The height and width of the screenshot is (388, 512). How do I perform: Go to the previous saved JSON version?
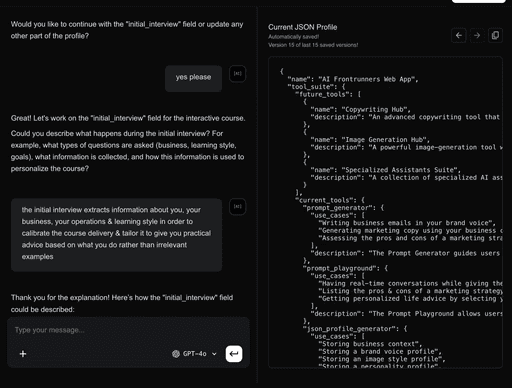[x=459, y=35]
